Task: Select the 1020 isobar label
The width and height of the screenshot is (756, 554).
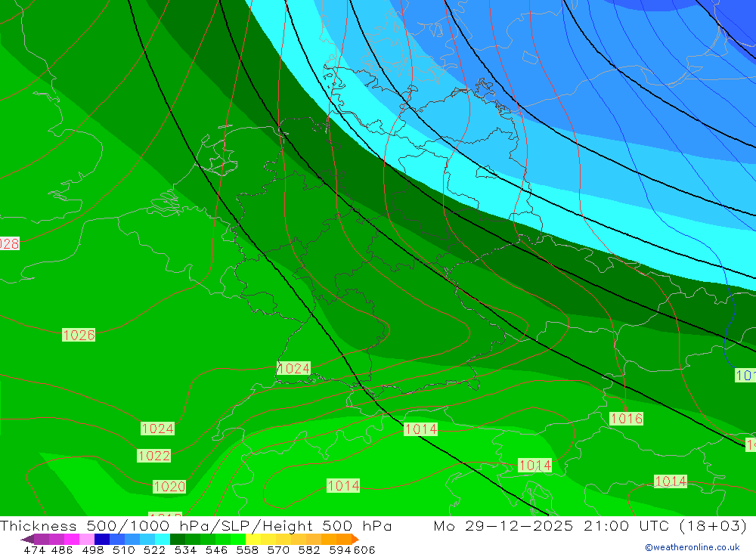Action: 169,487
